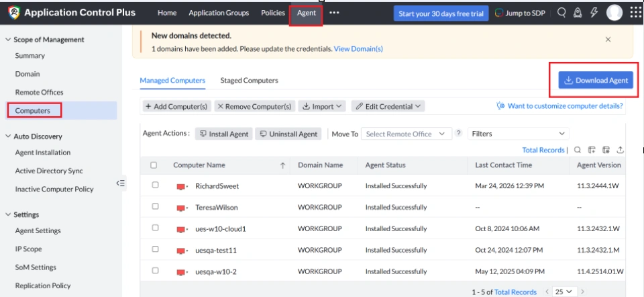The width and height of the screenshot is (644, 297).
Task: Dismiss the New domains detected banner
Action: point(608,40)
